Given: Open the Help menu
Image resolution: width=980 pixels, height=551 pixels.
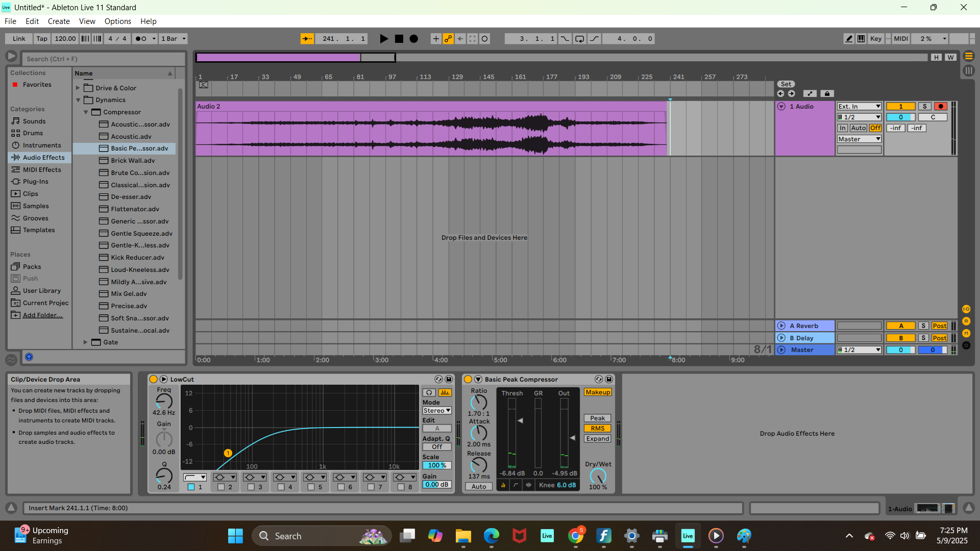Looking at the screenshot, I should pyautogui.click(x=149, y=21).
